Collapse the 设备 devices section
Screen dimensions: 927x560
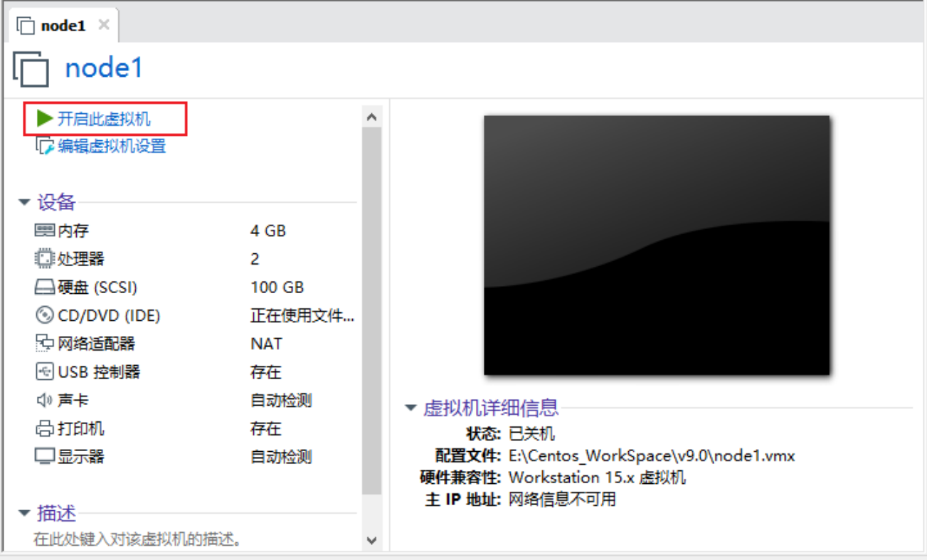pos(24,203)
